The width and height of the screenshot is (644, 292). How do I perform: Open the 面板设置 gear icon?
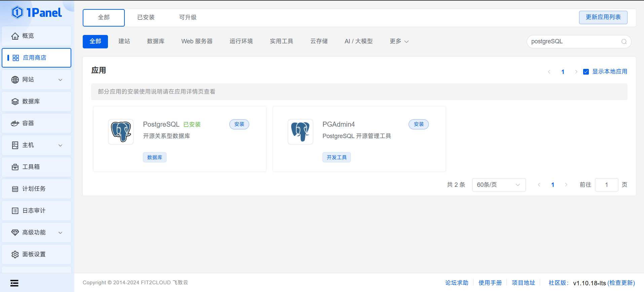tap(15, 254)
